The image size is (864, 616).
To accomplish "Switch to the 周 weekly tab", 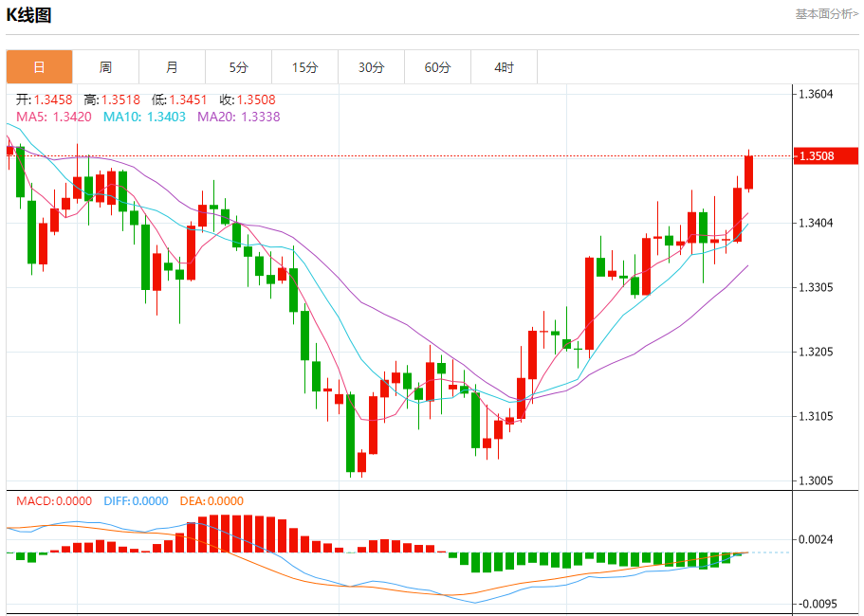I will click(105, 67).
